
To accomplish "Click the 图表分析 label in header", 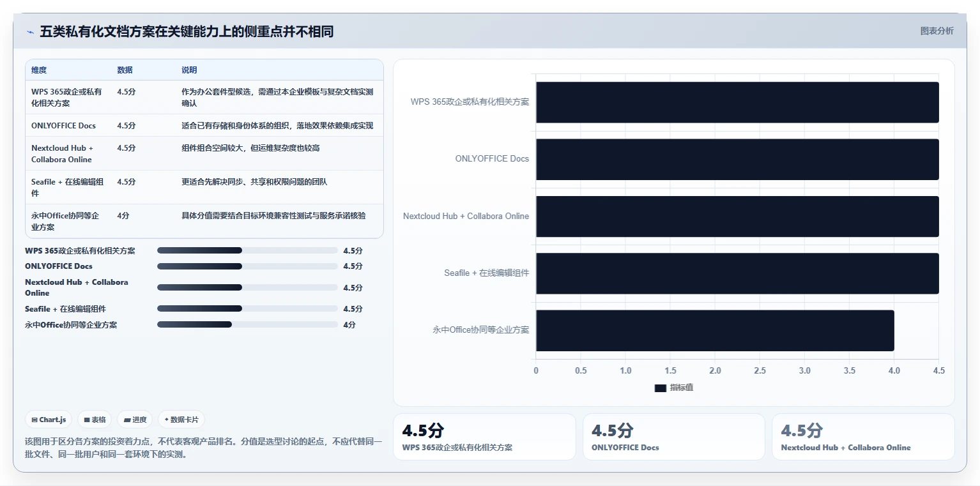I will click(937, 31).
